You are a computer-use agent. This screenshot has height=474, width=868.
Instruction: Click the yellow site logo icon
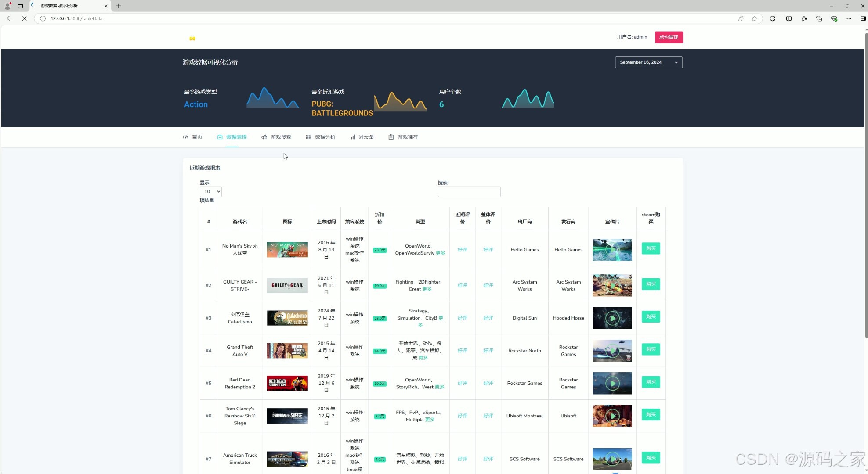click(192, 39)
